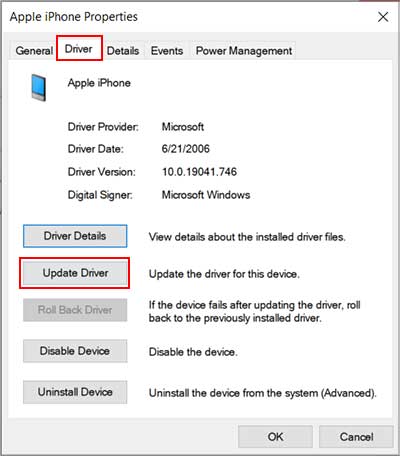Click the Update Driver button
The image size is (400, 456).
pyautogui.click(x=75, y=273)
